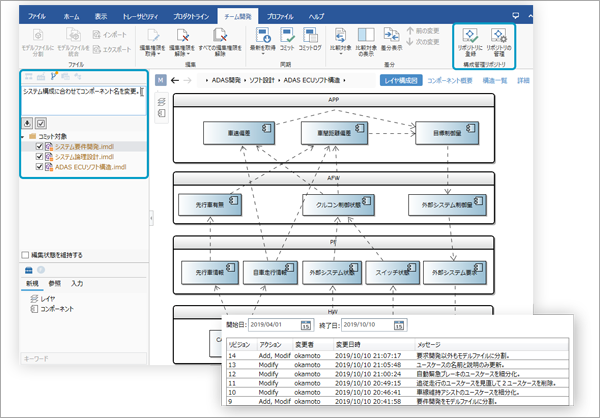Click 前の変更 up-arrow button
The image size is (600, 418).
(423, 31)
